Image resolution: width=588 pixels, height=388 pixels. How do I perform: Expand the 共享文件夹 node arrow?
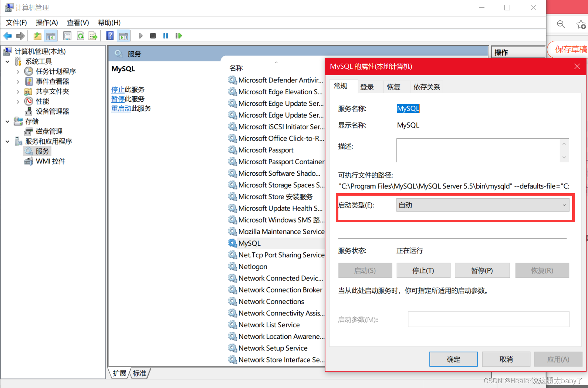pyautogui.click(x=18, y=91)
